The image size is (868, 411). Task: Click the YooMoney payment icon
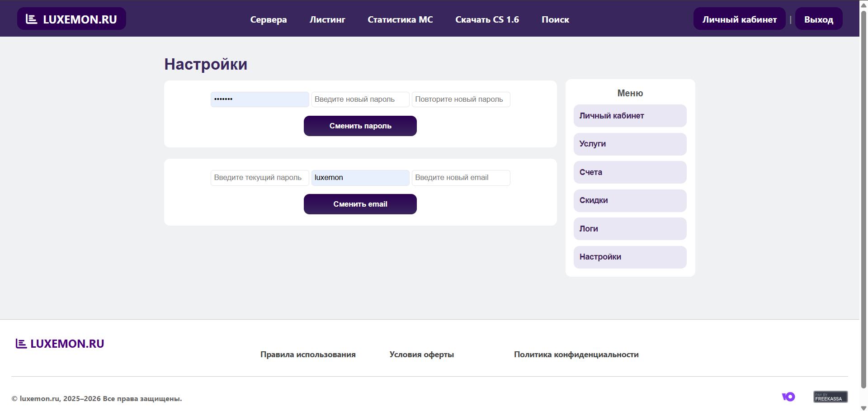(x=788, y=397)
